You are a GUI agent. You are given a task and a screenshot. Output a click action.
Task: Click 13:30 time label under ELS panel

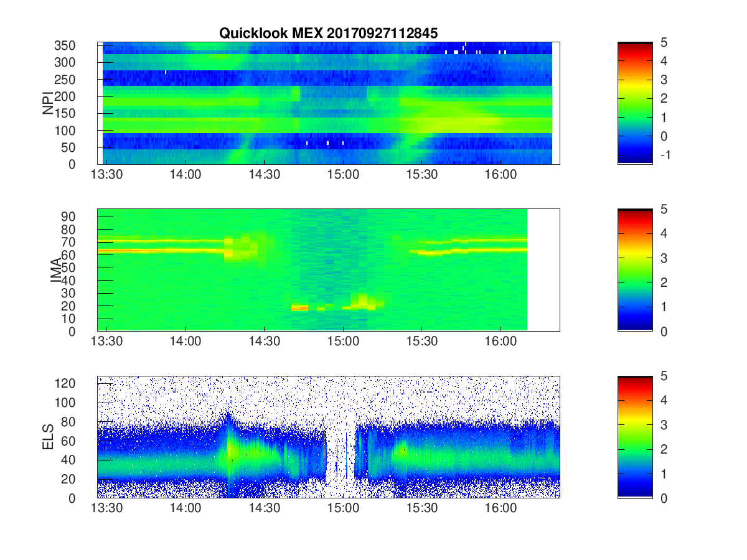click(x=106, y=509)
